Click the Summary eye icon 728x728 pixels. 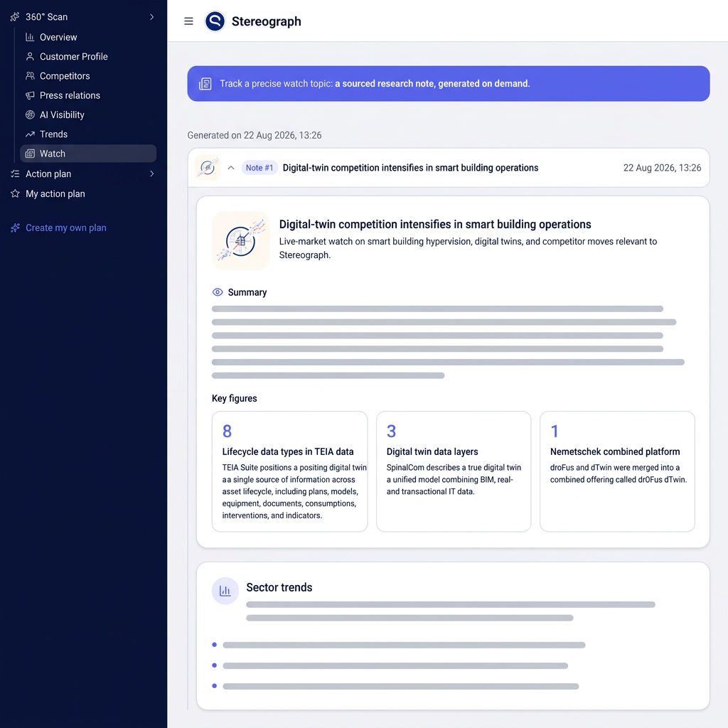(218, 292)
